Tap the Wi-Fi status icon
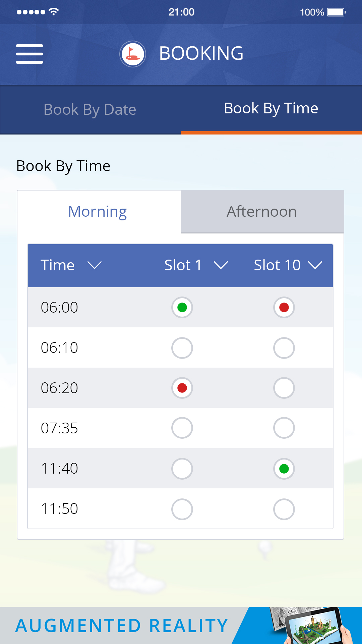Image resolution: width=362 pixels, height=644 pixels. pos(54,12)
